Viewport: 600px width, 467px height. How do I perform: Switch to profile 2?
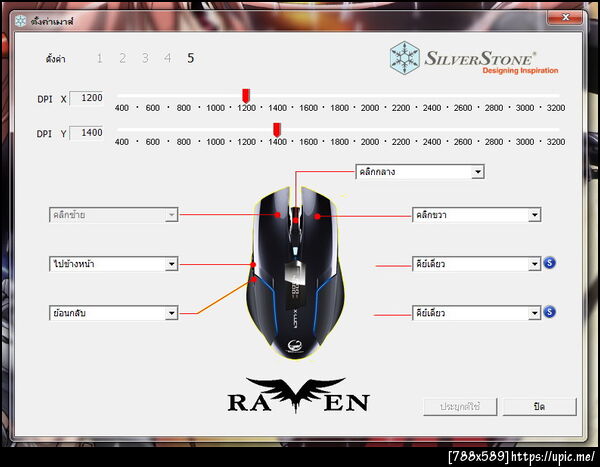(x=122, y=58)
